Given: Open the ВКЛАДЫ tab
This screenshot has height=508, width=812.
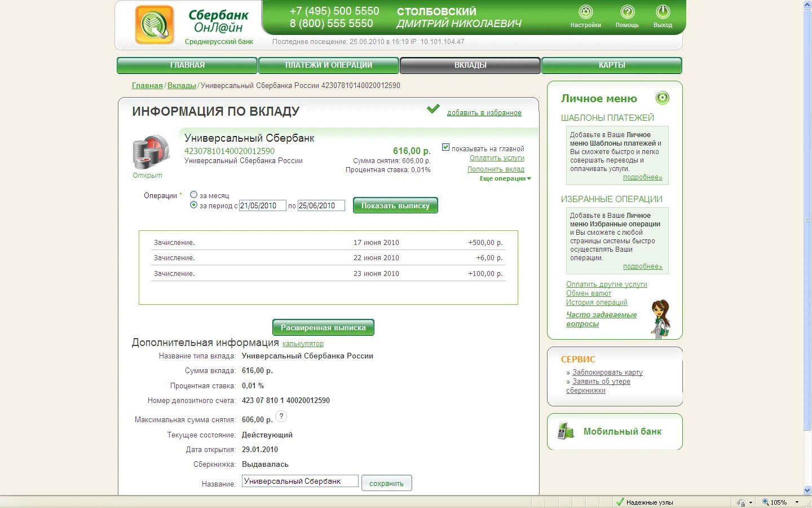Looking at the screenshot, I should coord(470,65).
